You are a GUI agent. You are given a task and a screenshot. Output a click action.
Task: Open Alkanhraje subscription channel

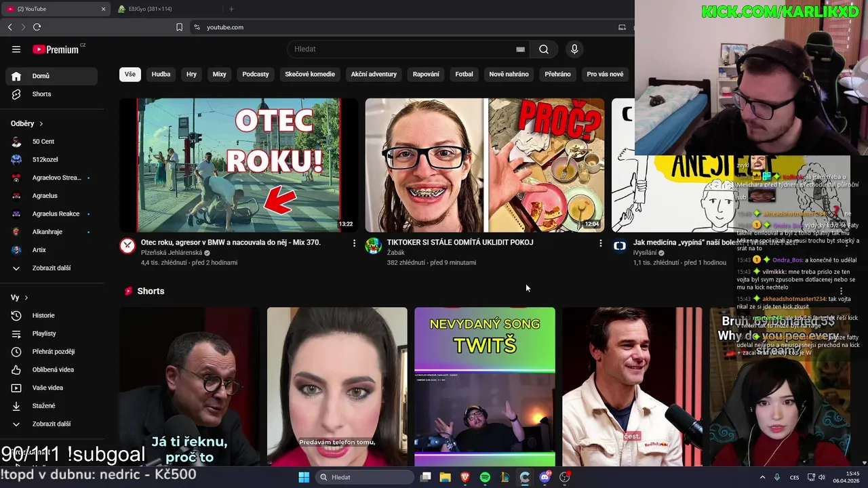pyautogui.click(x=52, y=232)
